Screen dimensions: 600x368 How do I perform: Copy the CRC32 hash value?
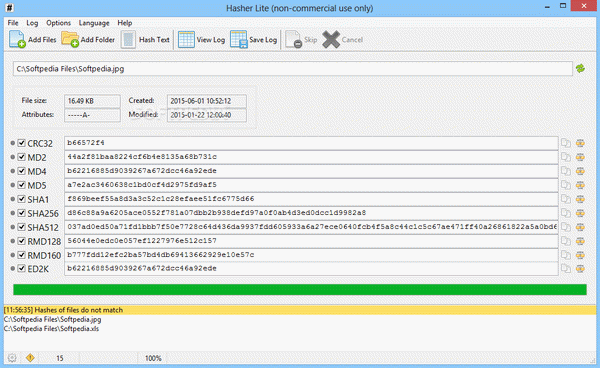[x=566, y=143]
